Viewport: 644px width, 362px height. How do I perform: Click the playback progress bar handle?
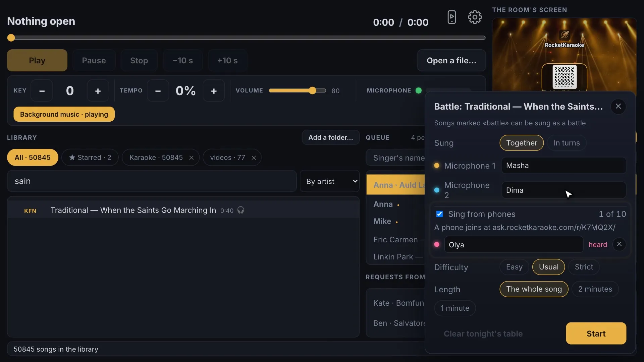coord(11,38)
